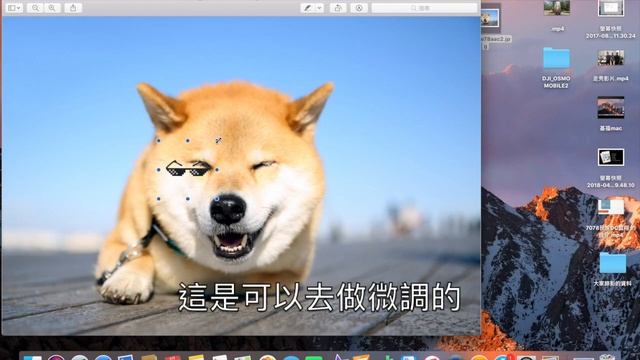This screenshot has width=640, height=360.
Task: Click the bottom-left selection handle of sunglasses
Action: pos(158,199)
